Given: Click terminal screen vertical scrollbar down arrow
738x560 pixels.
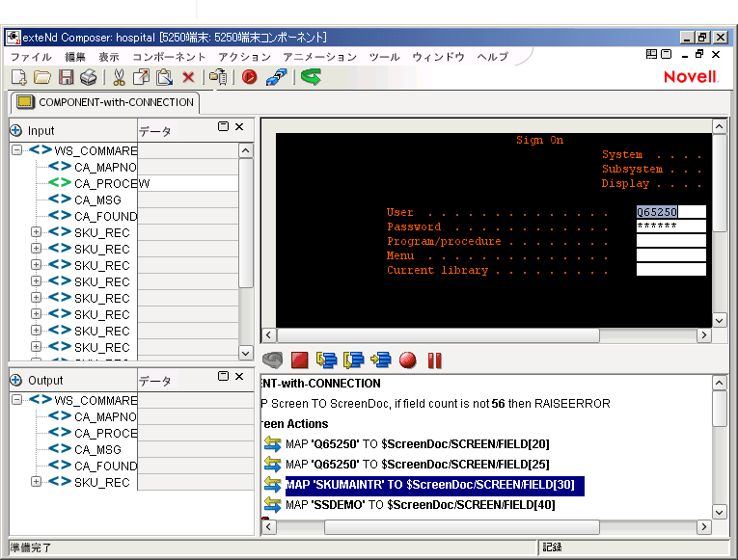Looking at the screenshot, I should pyautogui.click(x=719, y=319).
